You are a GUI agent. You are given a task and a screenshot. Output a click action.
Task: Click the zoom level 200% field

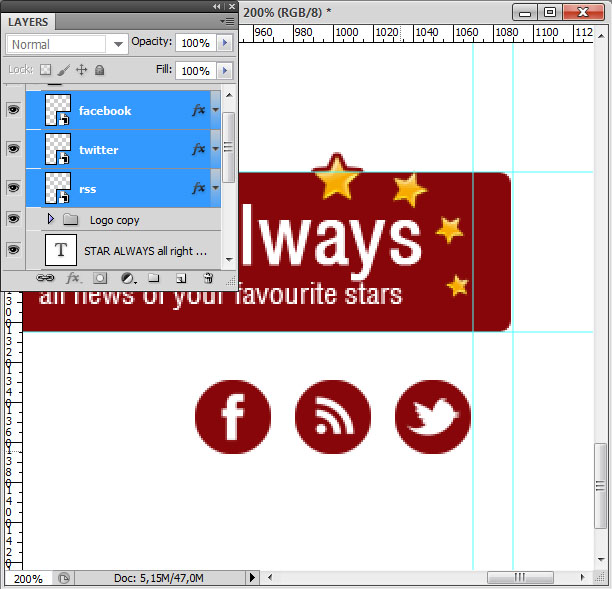(28, 578)
